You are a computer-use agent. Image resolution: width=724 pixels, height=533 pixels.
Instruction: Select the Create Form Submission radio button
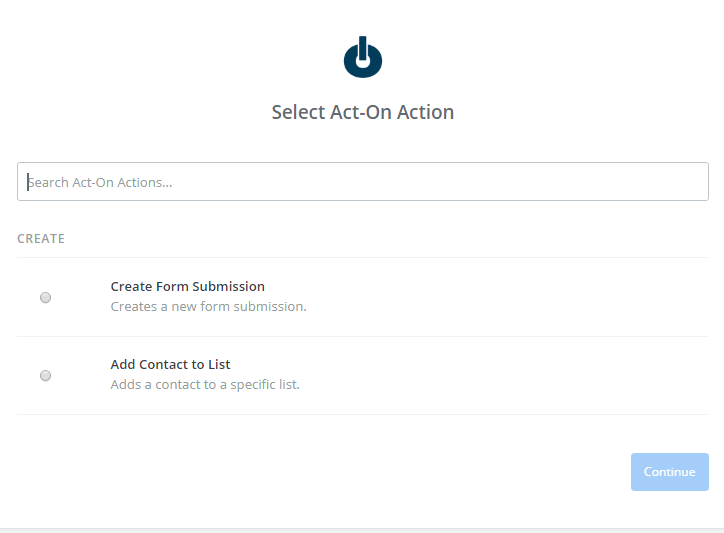point(45,297)
